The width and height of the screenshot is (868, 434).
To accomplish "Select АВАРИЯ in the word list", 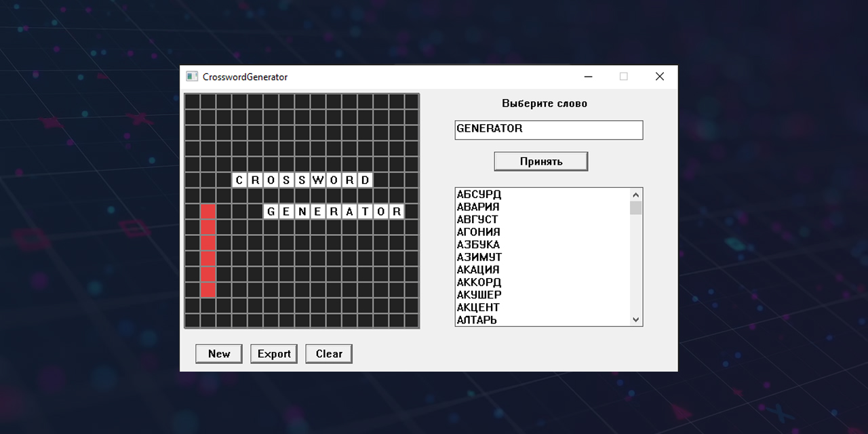I will 478,207.
